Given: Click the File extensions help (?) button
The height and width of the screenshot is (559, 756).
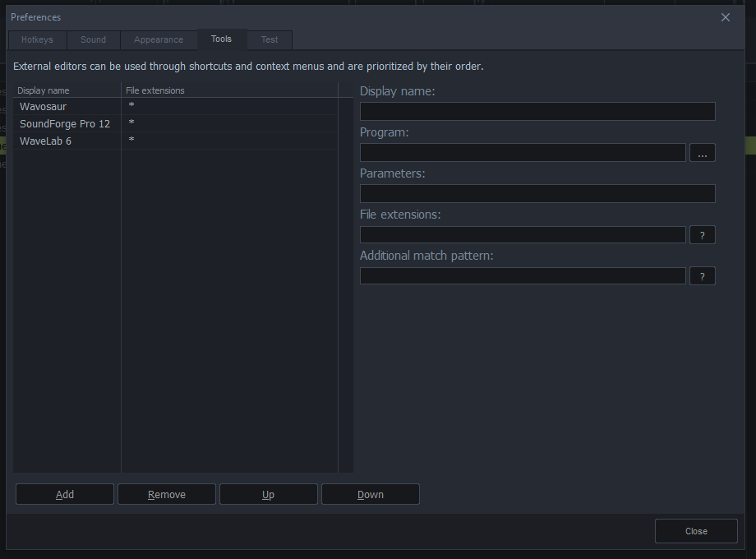Looking at the screenshot, I should (702, 235).
